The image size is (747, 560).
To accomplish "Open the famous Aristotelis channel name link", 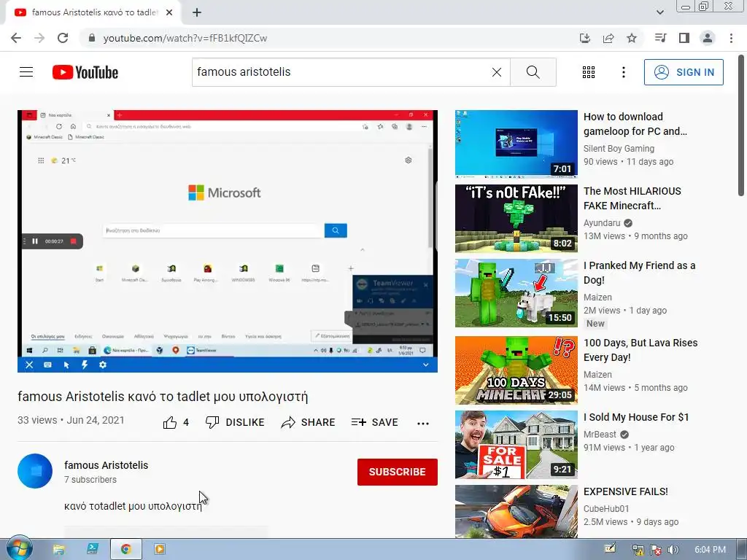I will pyautogui.click(x=107, y=465).
